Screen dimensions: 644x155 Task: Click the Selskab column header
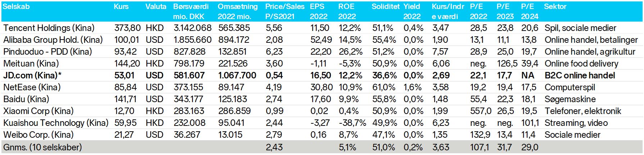point(16,6)
